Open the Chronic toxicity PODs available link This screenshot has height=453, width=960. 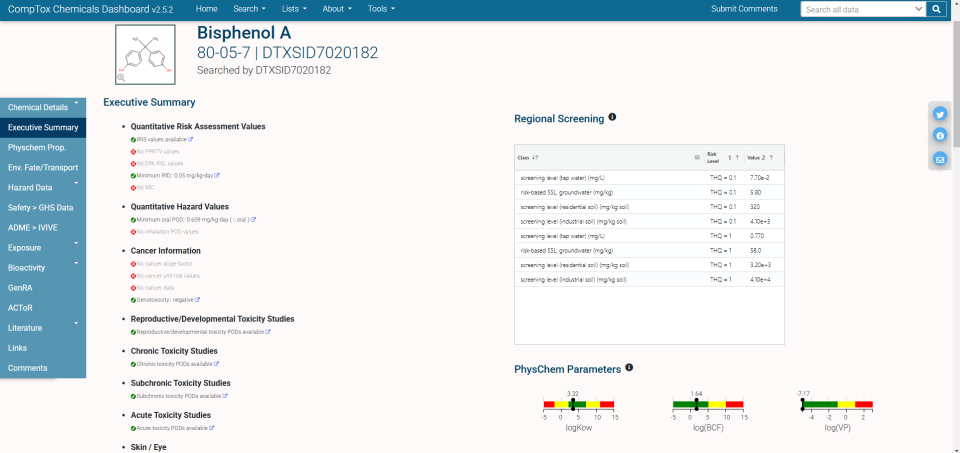coord(174,364)
